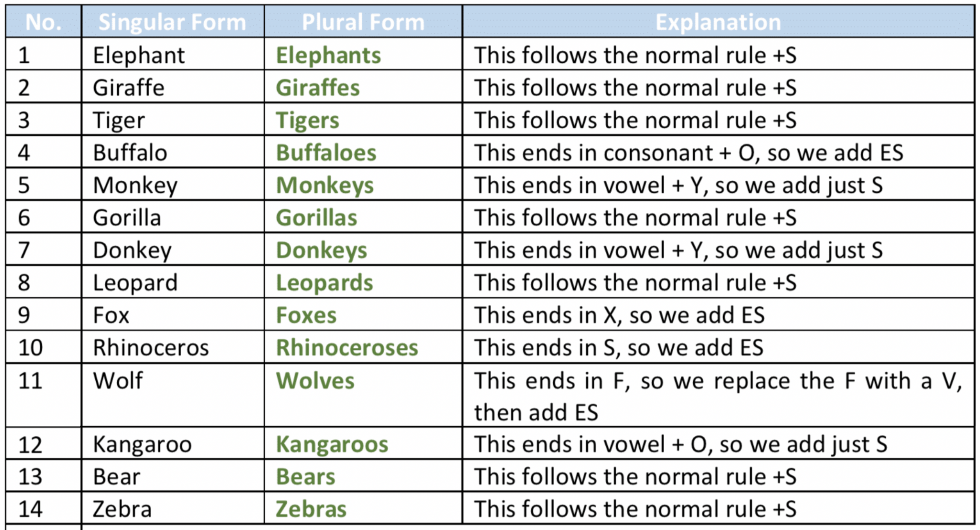Select the word 'Elephant' in row 1
This screenshot has width=980, height=530.
coord(139,55)
